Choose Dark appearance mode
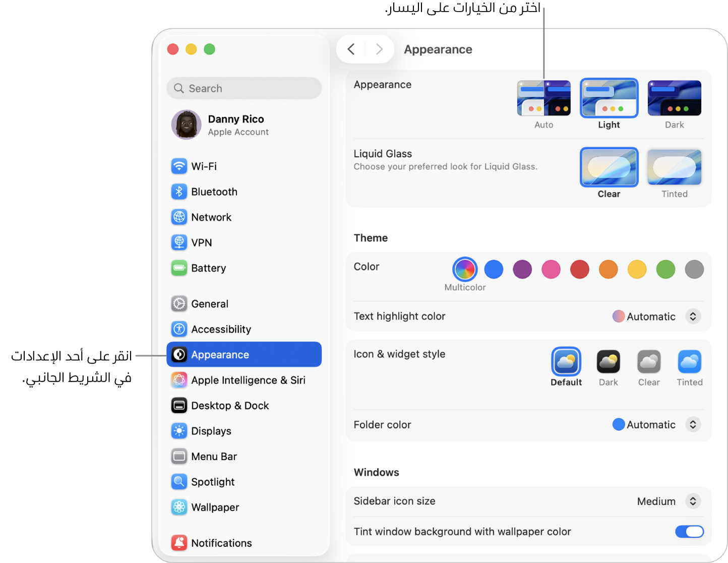728x563 pixels. click(675, 104)
